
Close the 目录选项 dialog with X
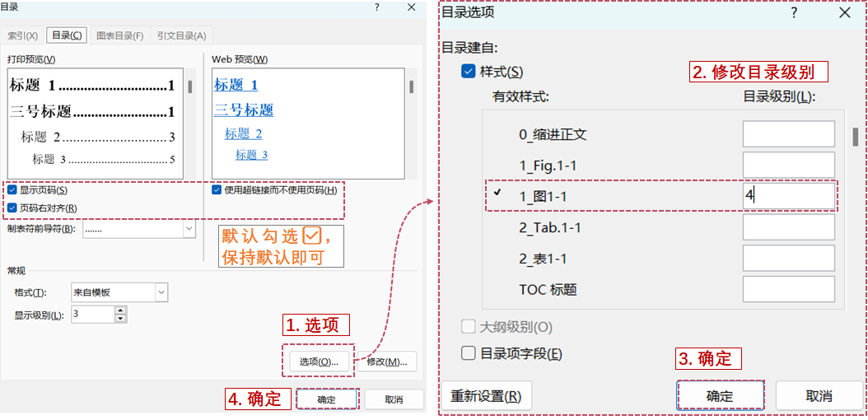pyautogui.click(x=844, y=12)
